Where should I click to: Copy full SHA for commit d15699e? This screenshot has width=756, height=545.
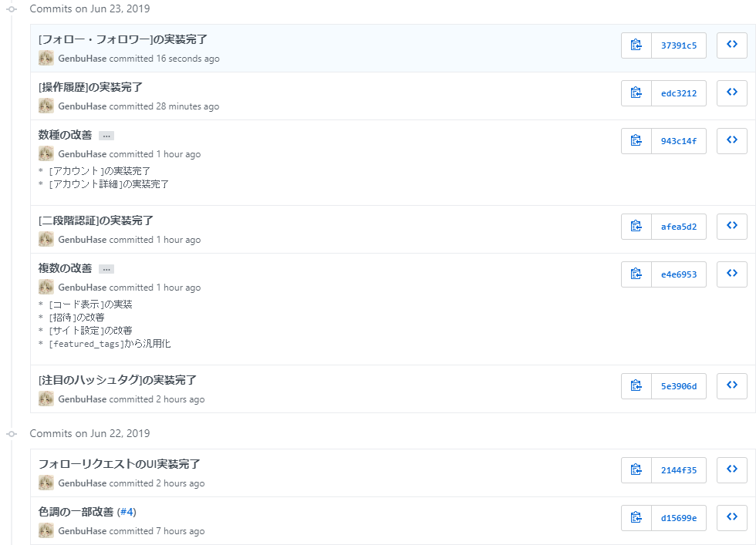(x=636, y=517)
